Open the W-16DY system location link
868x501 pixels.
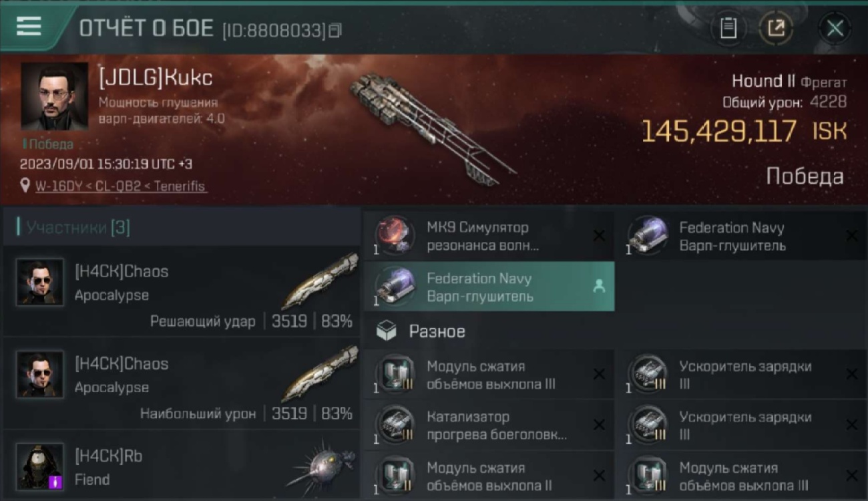[121, 186]
